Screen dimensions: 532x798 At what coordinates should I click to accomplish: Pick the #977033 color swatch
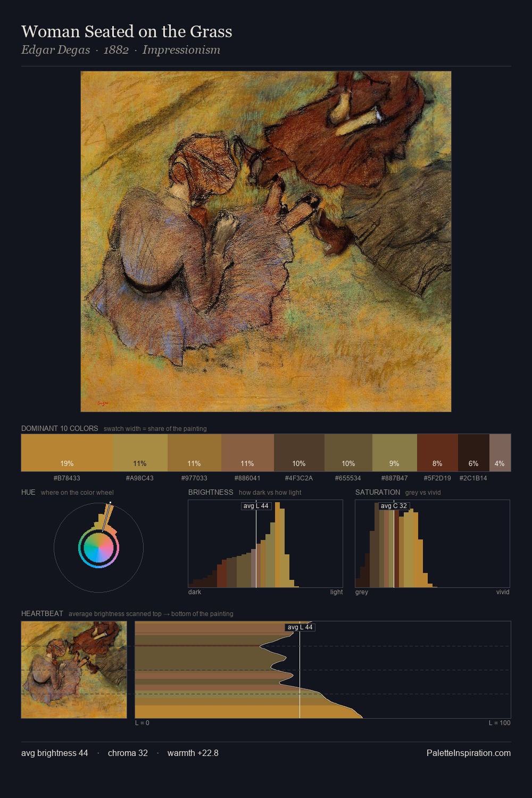pyautogui.click(x=194, y=453)
